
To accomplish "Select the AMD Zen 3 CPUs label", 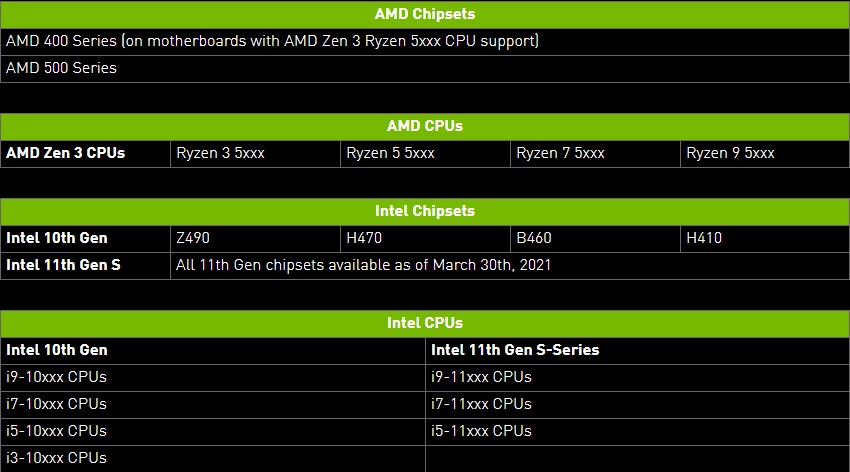I will click(x=66, y=153).
